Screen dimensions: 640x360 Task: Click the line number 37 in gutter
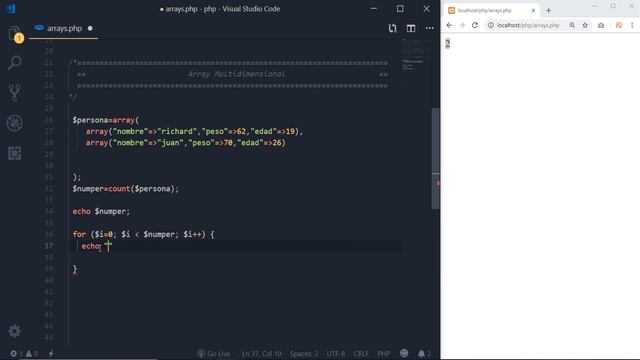point(49,246)
